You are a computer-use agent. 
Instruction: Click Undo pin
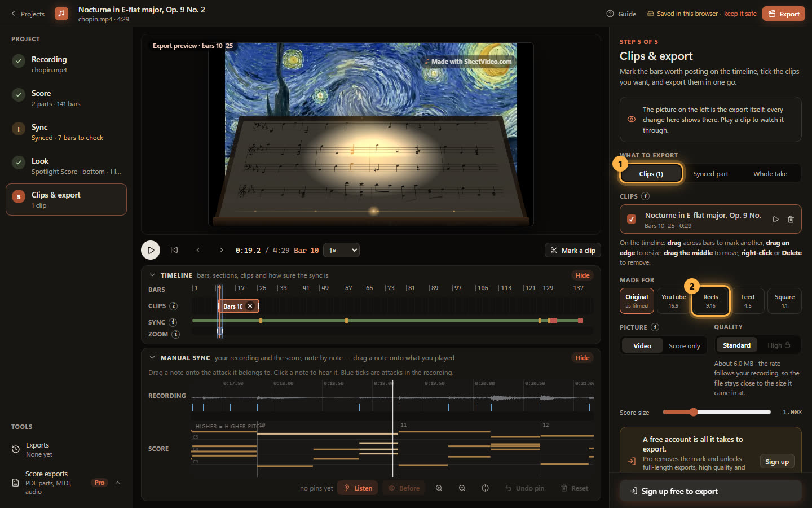click(x=524, y=488)
